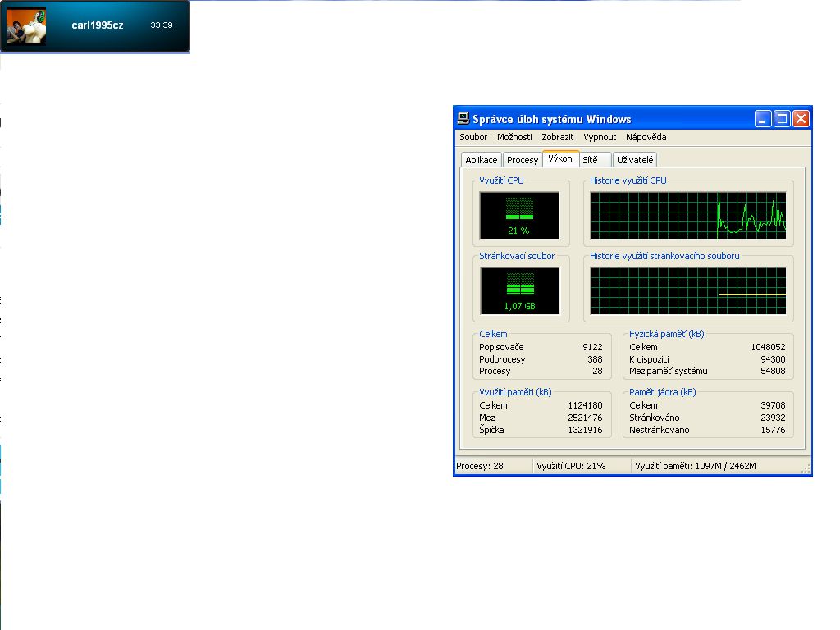The width and height of the screenshot is (840, 630).
Task: Click kernel memory Celkem value 39708
Action: point(773,405)
